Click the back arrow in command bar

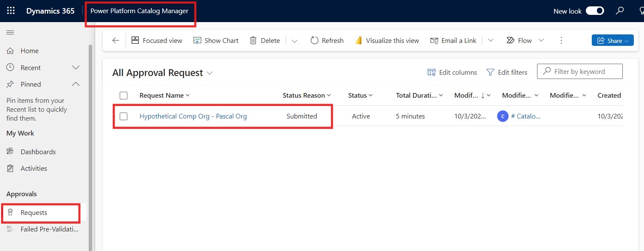(x=115, y=40)
